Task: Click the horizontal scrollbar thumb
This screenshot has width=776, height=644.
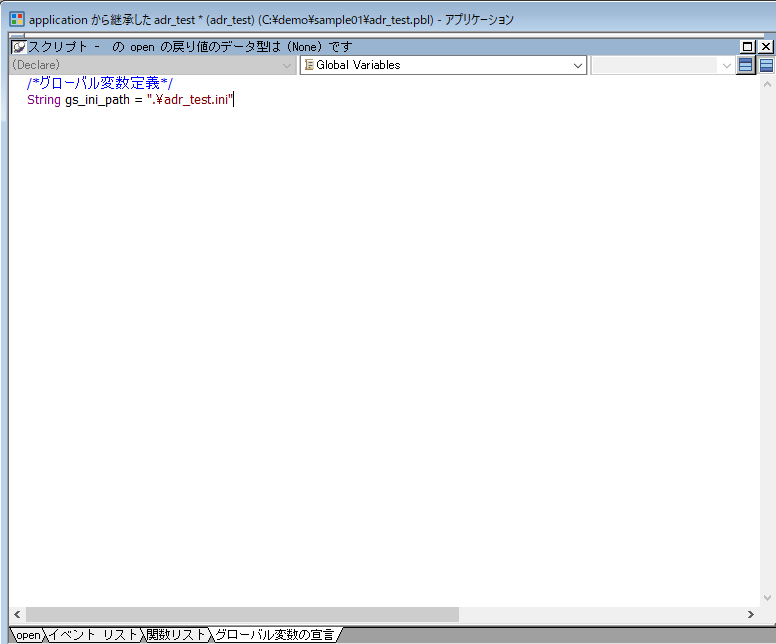Action: point(242,614)
